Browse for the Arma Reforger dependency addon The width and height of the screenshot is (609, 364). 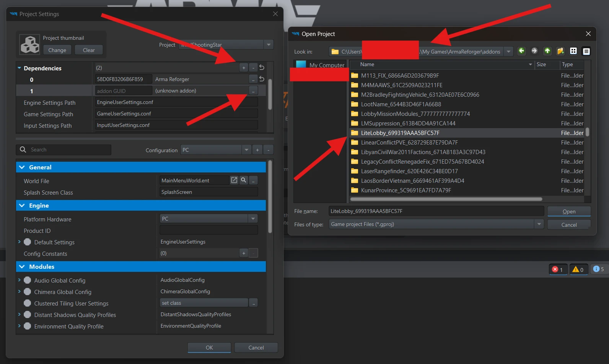pos(253,79)
